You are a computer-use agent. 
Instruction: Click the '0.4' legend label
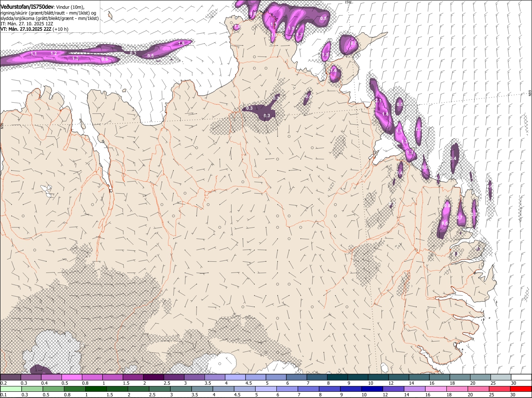coord(44,383)
